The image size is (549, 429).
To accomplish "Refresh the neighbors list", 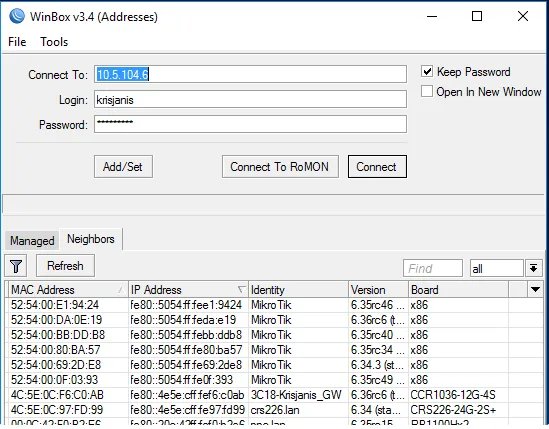I will (x=65, y=266).
